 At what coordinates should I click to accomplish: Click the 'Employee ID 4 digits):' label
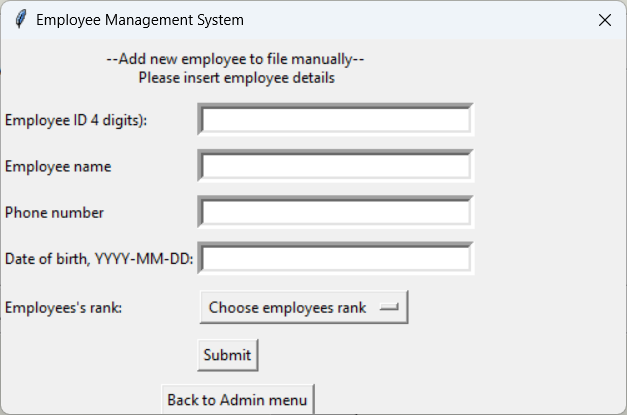(x=76, y=120)
